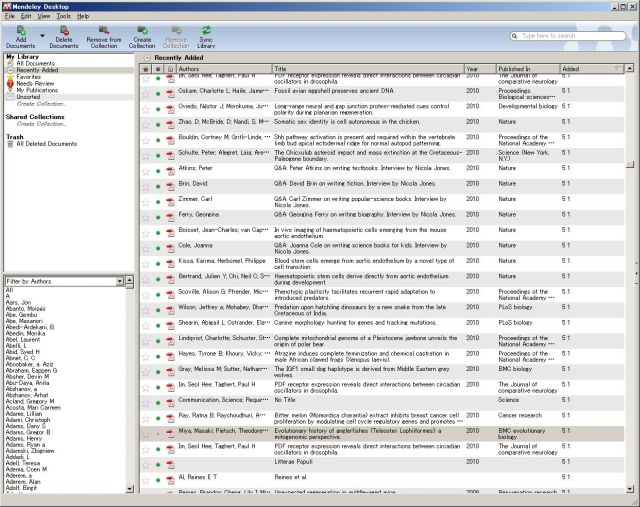This screenshot has width=640, height=507.
Task: Select the Needs Review folder
Action: coord(35,83)
